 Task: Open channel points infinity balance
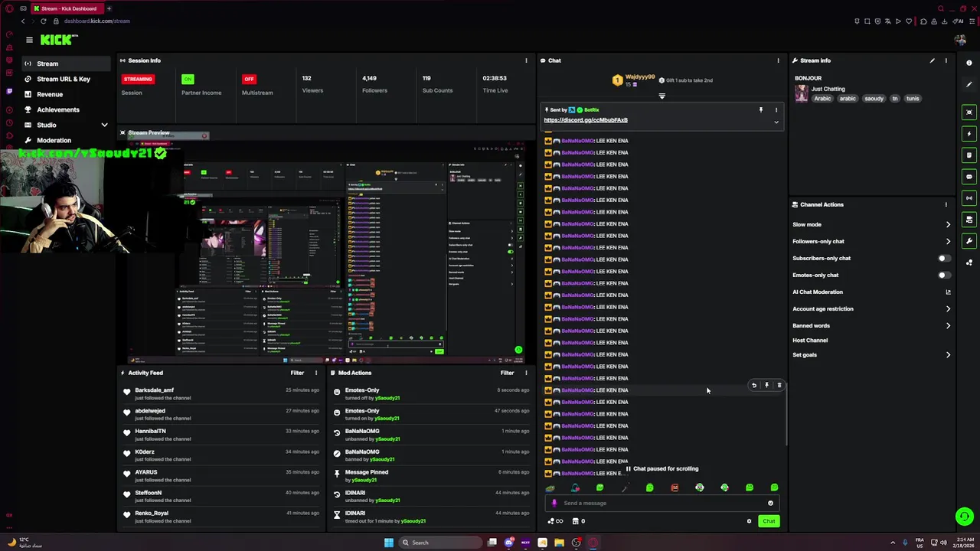pyautogui.click(x=555, y=521)
